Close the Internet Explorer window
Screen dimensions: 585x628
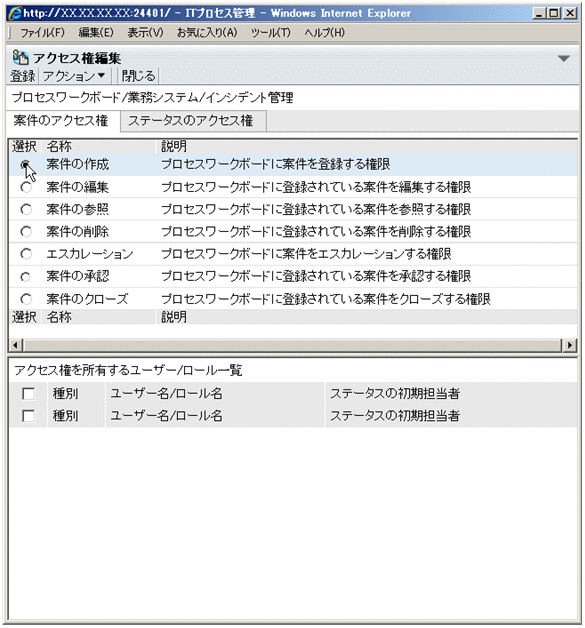[x=569, y=13]
